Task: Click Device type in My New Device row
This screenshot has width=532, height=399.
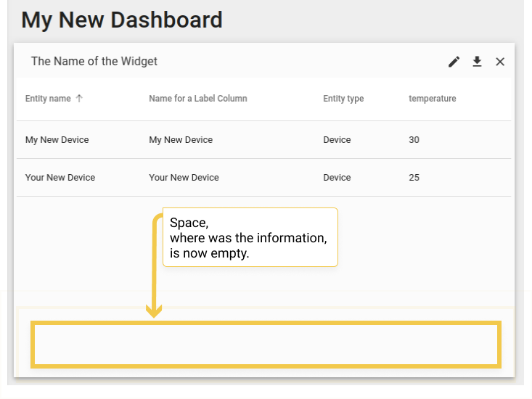Action: [x=337, y=140]
